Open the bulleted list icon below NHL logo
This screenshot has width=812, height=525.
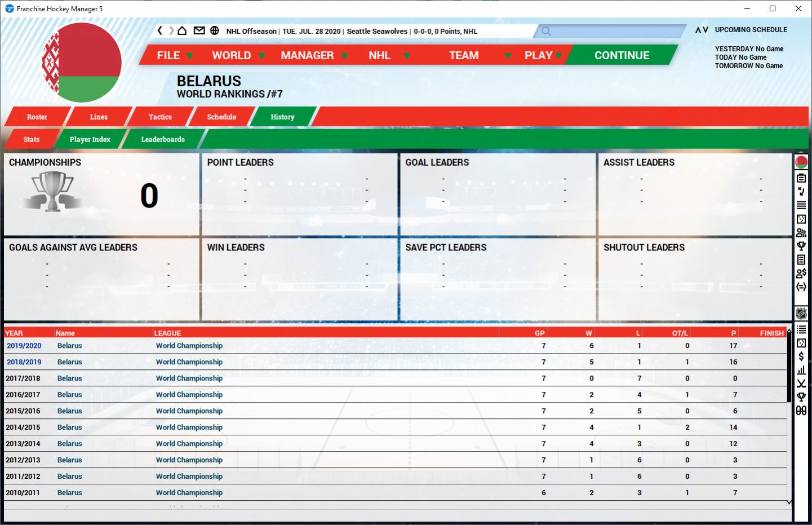point(801,329)
